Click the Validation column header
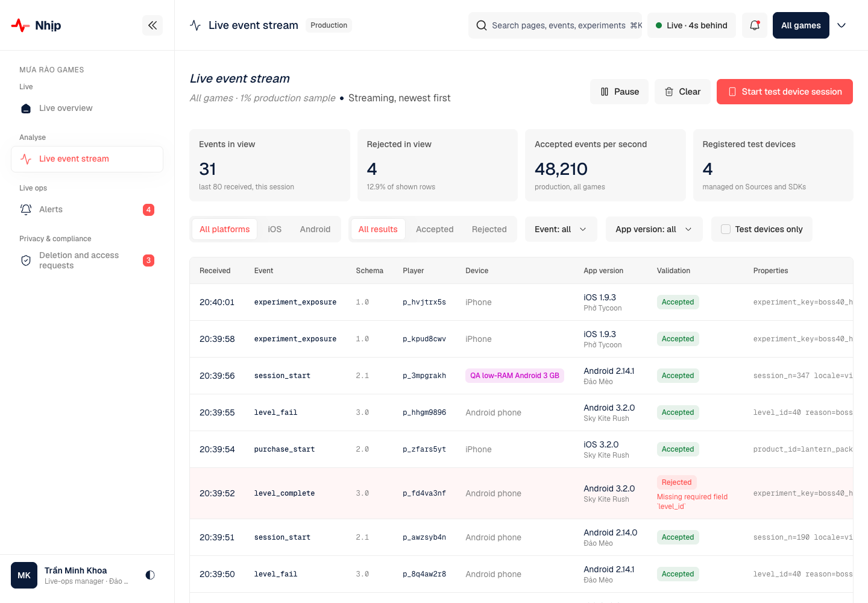 tap(673, 271)
